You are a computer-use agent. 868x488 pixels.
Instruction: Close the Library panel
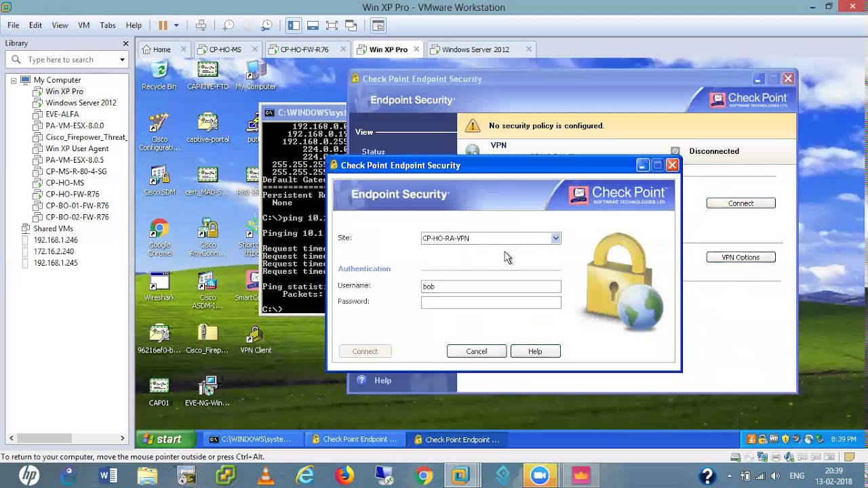125,43
